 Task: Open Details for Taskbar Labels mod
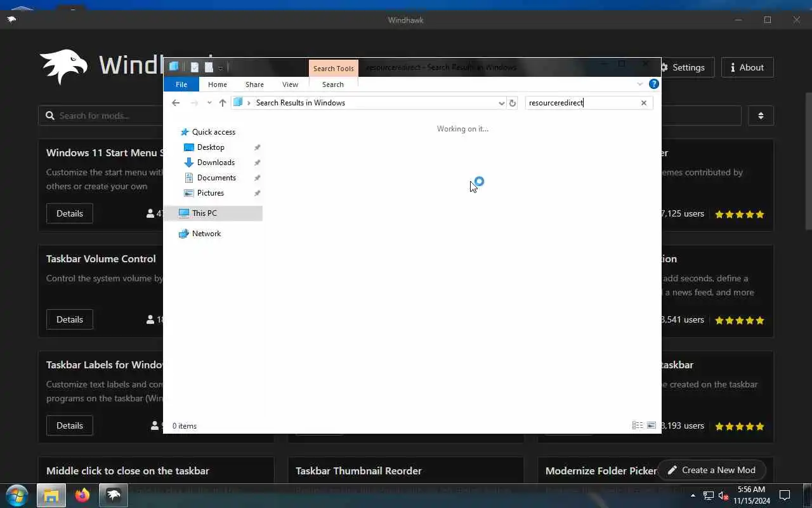(x=70, y=425)
